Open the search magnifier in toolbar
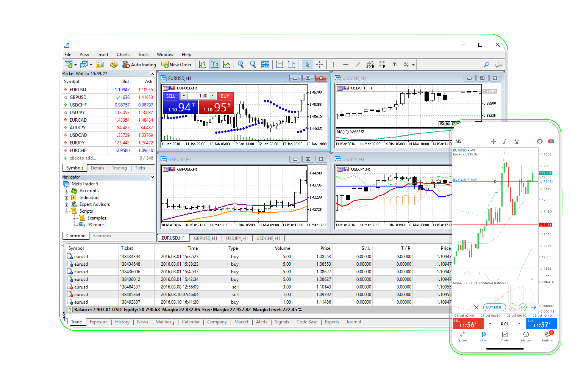This screenshot has height=377, width=588. [x=486, y=65]
